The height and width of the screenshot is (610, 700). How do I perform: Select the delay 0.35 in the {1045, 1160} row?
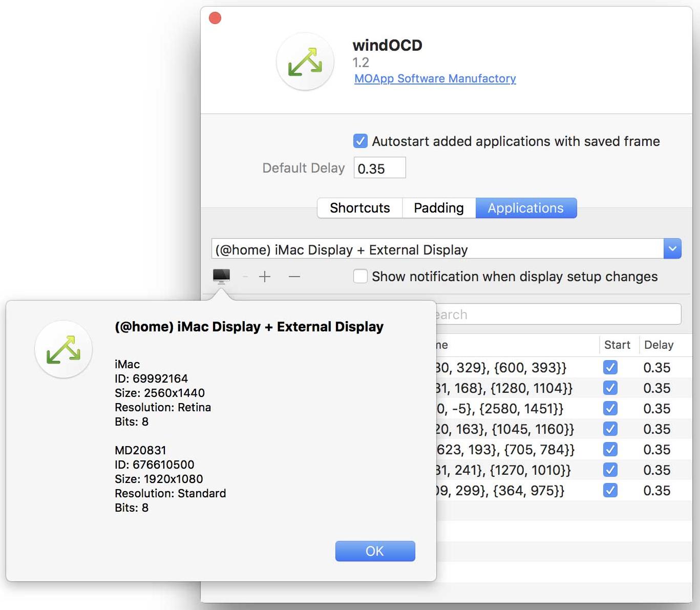657,429
